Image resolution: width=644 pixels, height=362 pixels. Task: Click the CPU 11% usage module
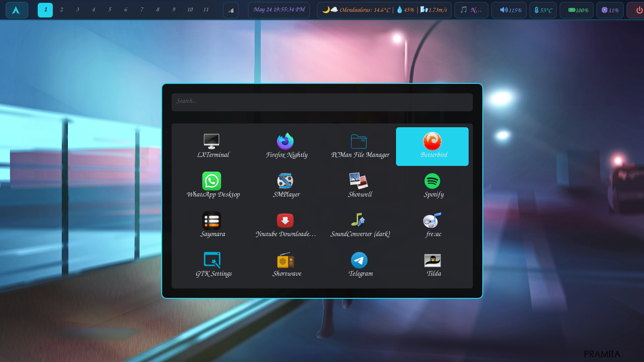[610, 10]
